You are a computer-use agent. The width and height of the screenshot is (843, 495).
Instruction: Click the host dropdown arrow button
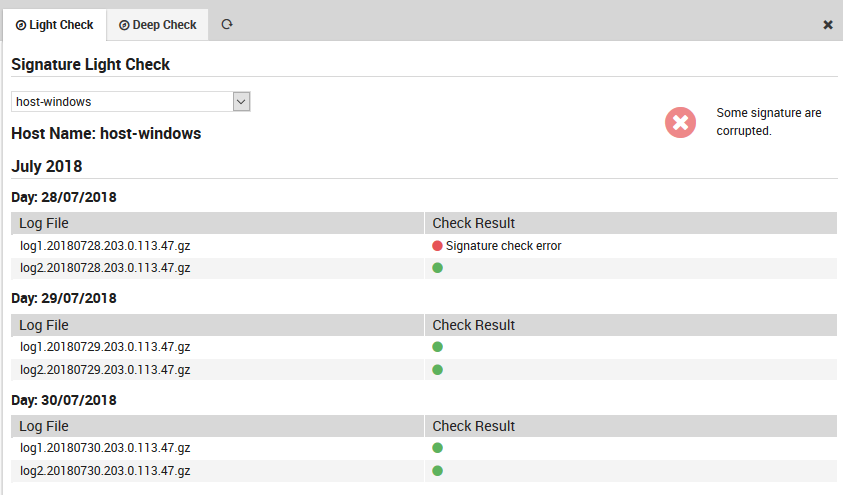(x=240, y=101)
